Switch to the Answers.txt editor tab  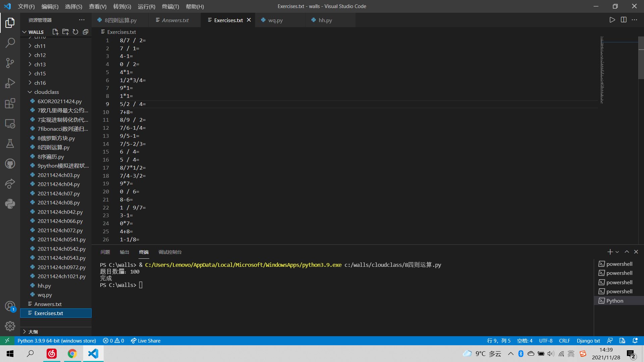[x=175, y=20]
